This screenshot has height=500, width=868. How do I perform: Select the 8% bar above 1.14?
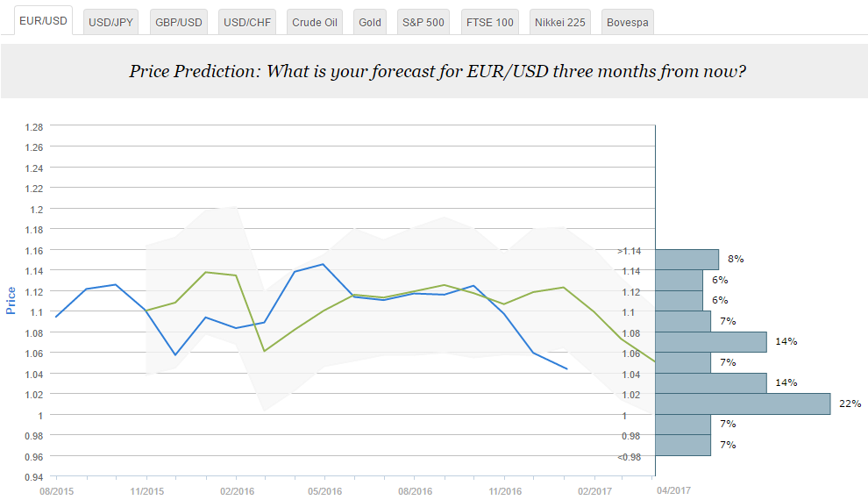(x=687, y=259)
